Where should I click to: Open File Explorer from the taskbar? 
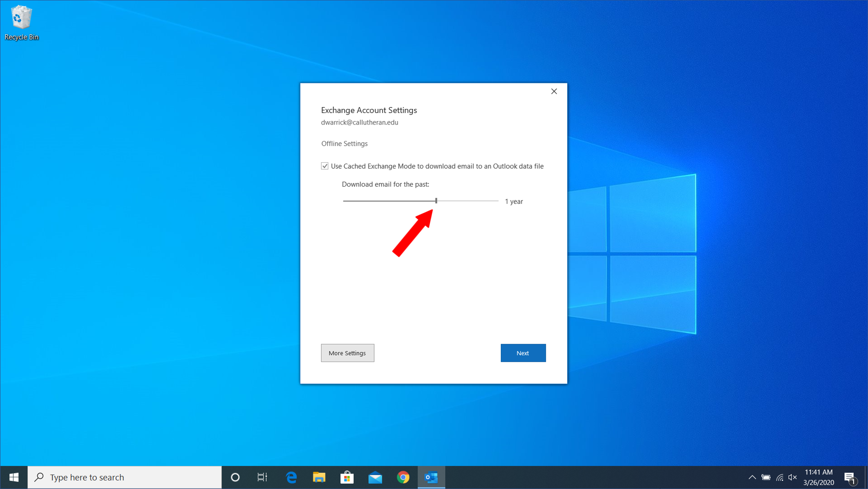point(319,477)
